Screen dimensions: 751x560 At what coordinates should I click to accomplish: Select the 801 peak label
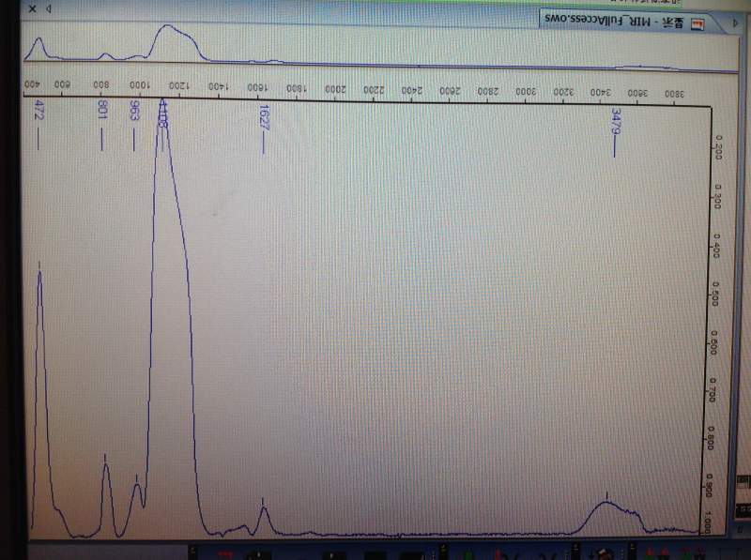click(102, 110)
